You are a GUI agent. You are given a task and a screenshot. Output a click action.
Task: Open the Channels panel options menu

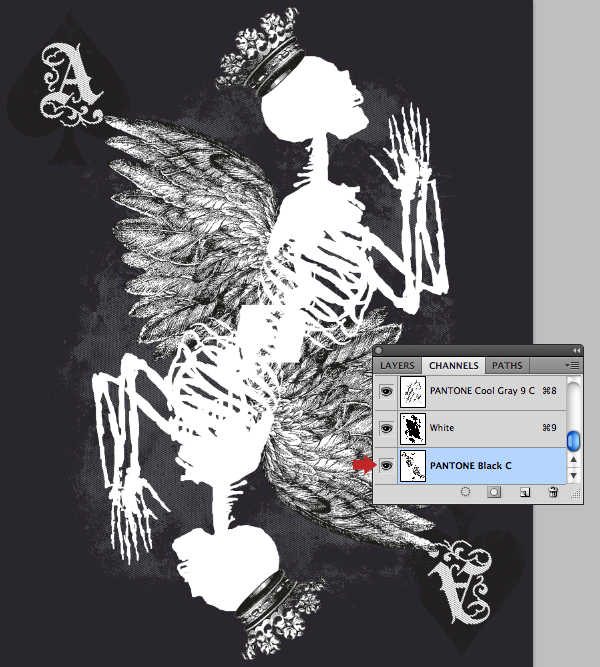572,365
